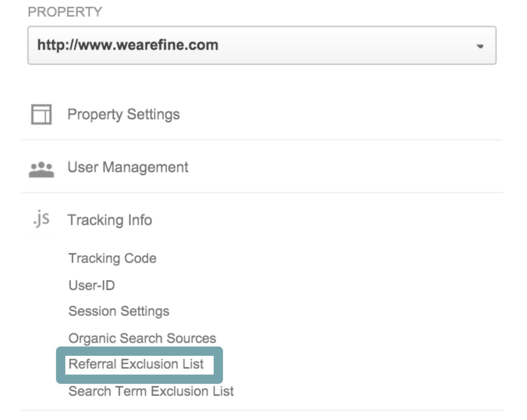The width and height of the screenshot is (527, 420).
Task: Open the Referral Exclusion List
Action: click(136, 364)
